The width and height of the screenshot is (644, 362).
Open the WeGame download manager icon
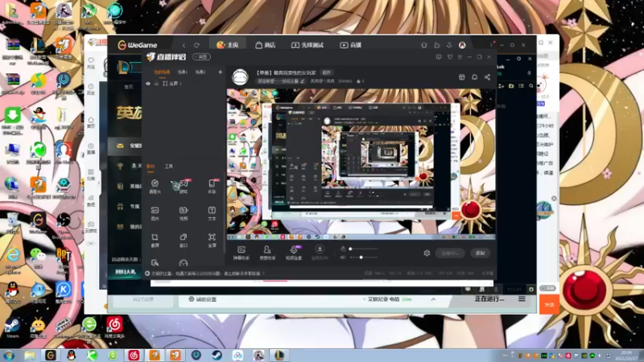[449, 45]
